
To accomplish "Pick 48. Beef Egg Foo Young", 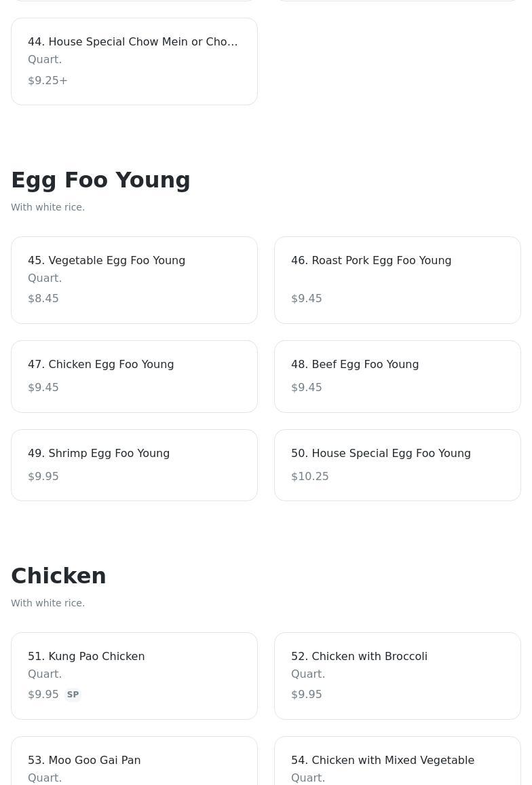I will [x=397, y=376].
